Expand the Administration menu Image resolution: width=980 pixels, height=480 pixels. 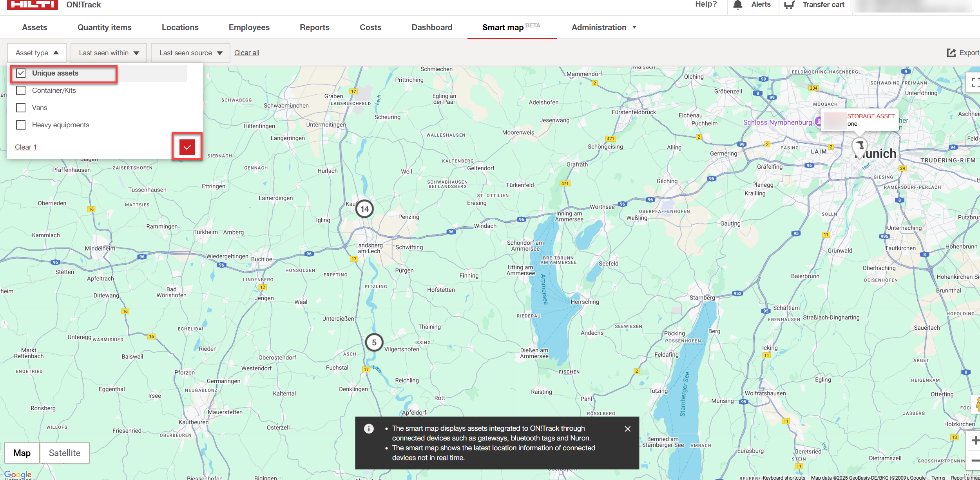coord(604,27)
